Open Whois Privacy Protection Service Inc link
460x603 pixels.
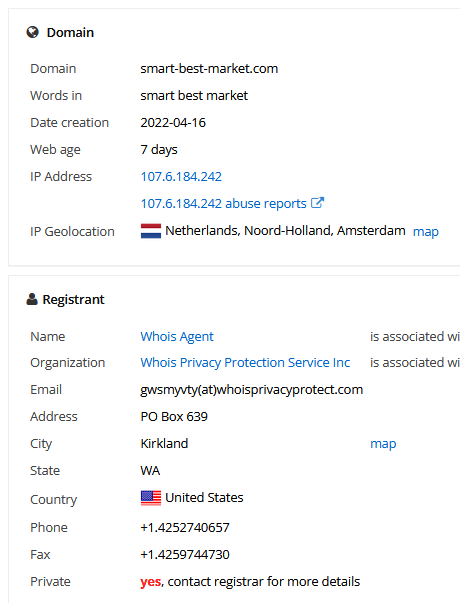tap(245, 363)
